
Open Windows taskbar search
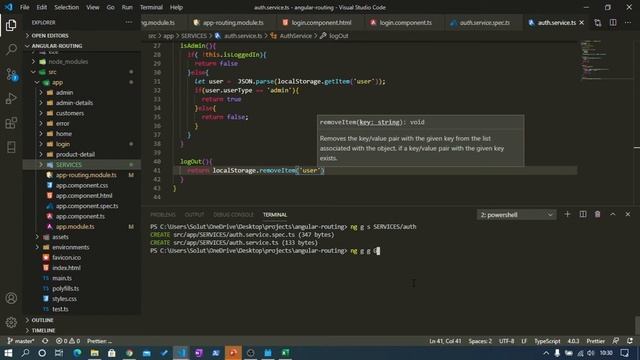point(25,353)
